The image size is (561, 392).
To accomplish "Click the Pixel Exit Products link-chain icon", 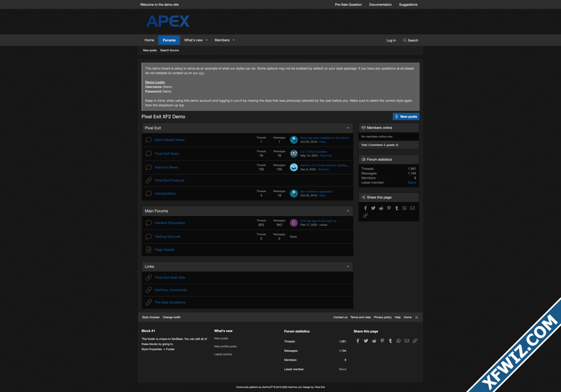I will (149, 180).
